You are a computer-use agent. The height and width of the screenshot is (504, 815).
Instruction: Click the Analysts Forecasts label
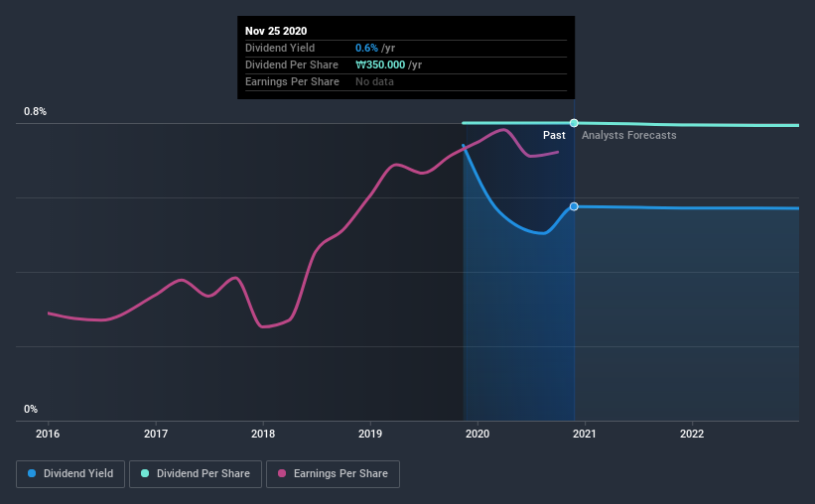tap(629, 135)
